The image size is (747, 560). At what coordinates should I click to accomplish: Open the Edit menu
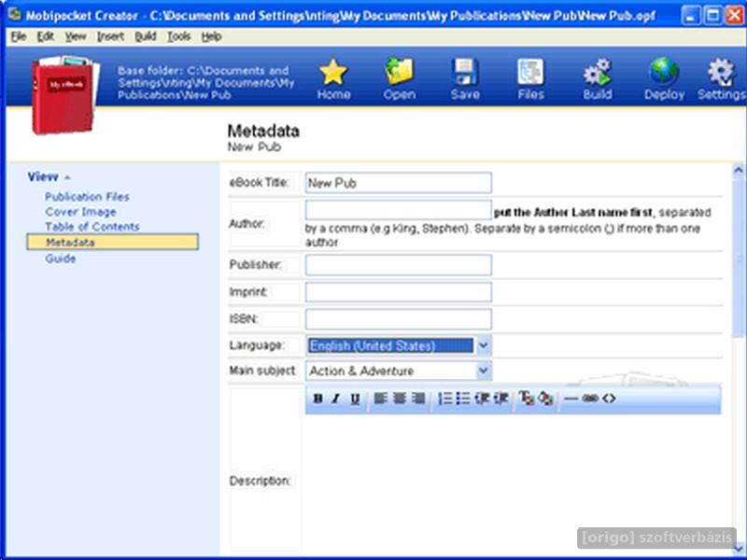click(45, 36)
